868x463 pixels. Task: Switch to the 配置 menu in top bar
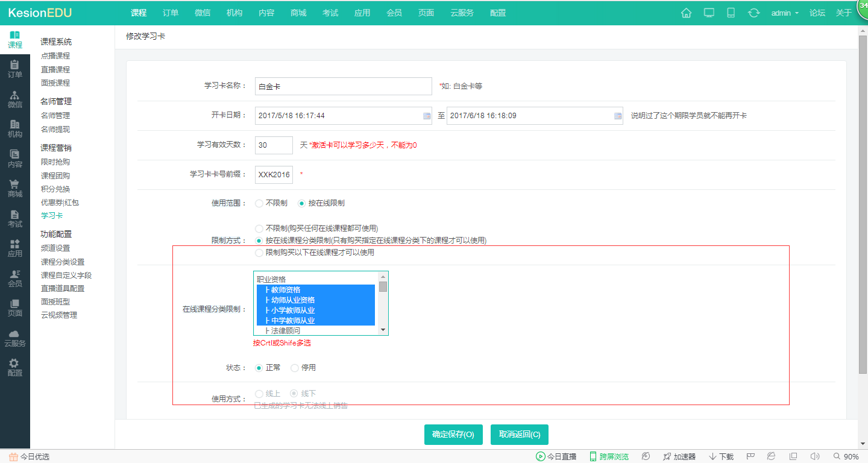pyautogui.click(x=498, y=12)
